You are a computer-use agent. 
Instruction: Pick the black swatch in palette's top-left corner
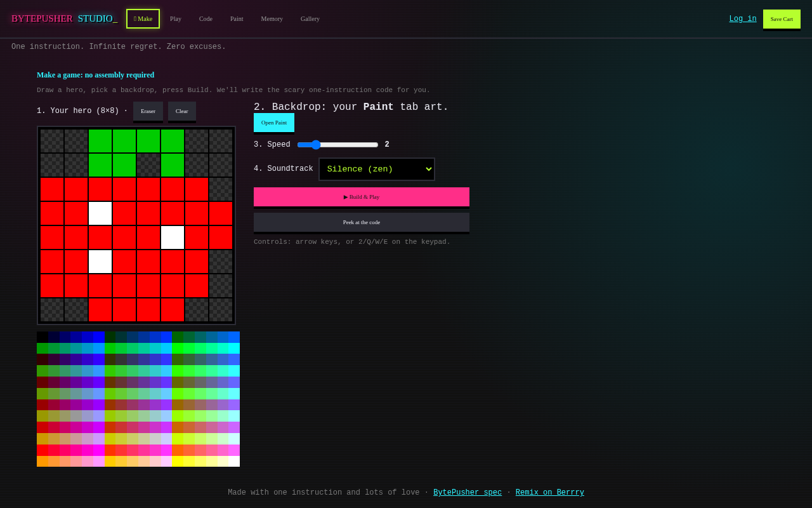click(x=43, y=337)
